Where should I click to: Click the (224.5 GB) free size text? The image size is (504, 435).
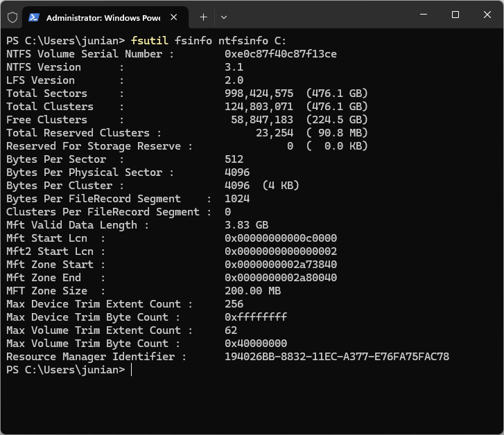[x=337, y=120]
